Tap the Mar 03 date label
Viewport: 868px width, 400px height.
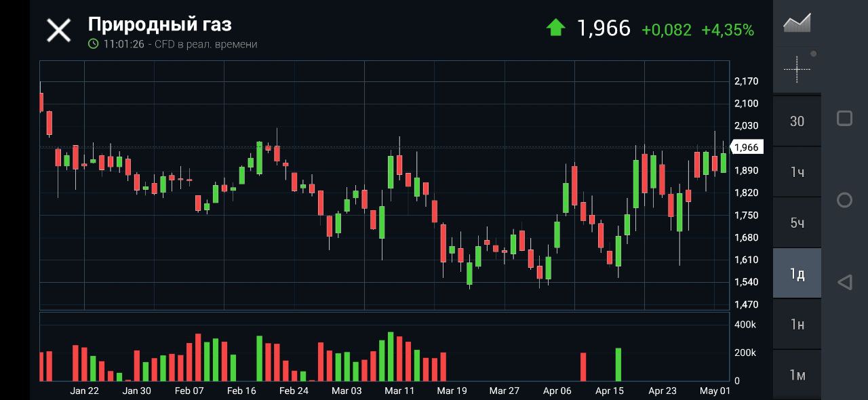click(x=347, y=391)
